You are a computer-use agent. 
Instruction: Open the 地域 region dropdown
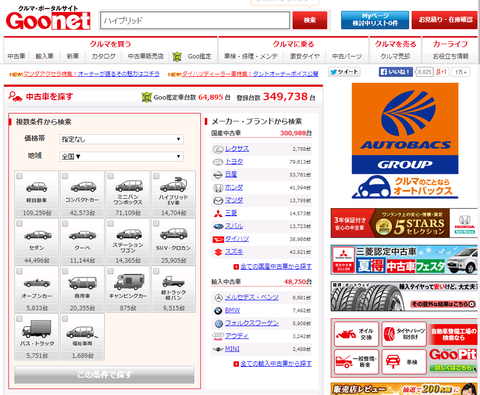click(121, 156)
